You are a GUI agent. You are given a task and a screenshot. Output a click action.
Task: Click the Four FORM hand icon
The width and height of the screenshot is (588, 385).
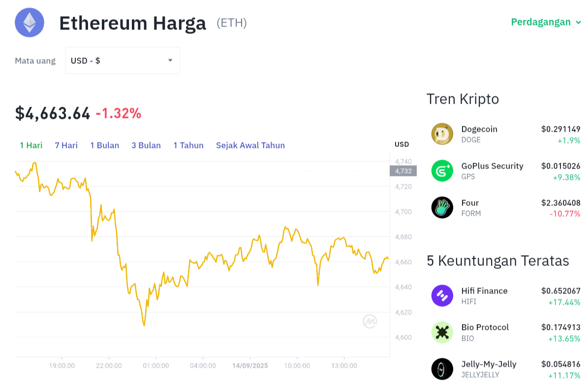[442, 207]
